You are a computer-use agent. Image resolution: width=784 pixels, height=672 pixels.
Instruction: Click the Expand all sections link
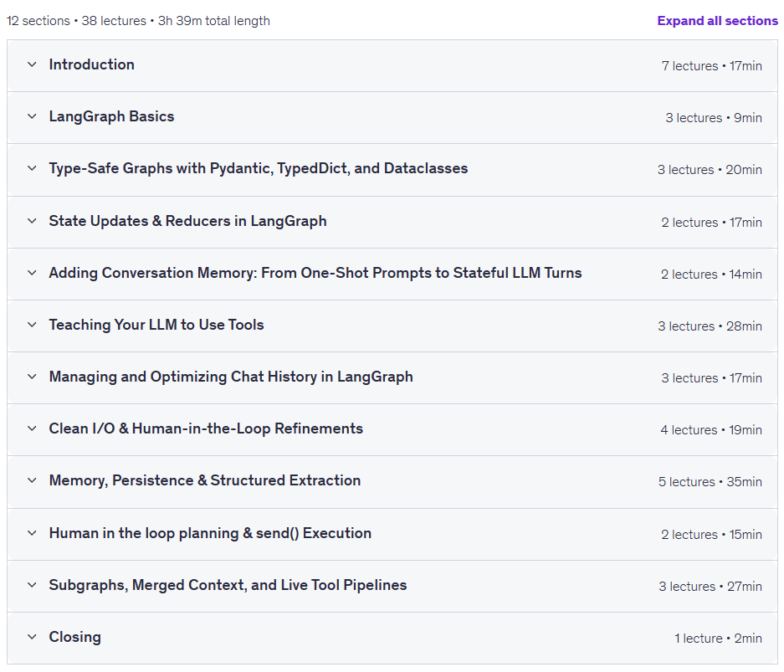718,20
